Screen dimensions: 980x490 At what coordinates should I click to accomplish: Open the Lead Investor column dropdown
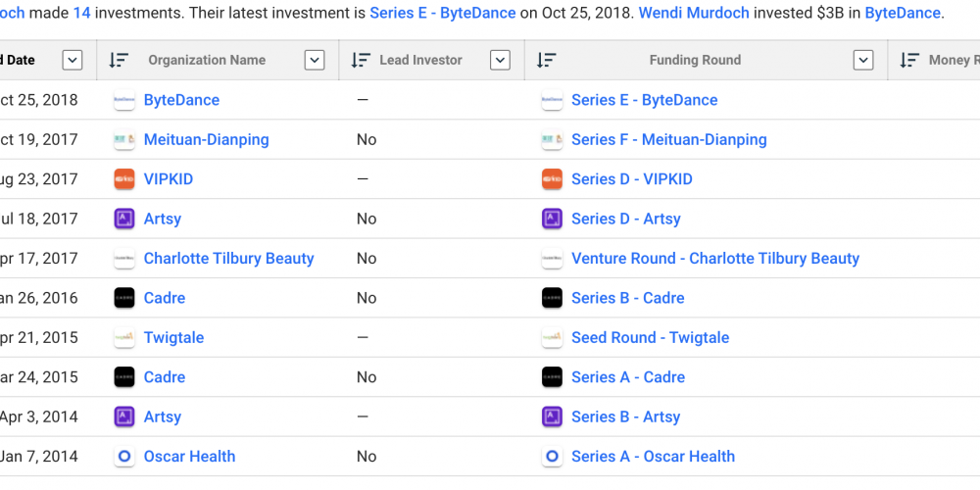[x=500, y=60]
